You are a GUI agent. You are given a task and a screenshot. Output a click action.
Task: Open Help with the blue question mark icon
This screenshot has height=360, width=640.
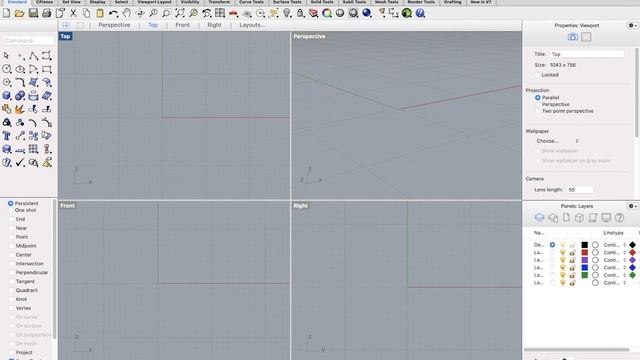click(420, 13)
